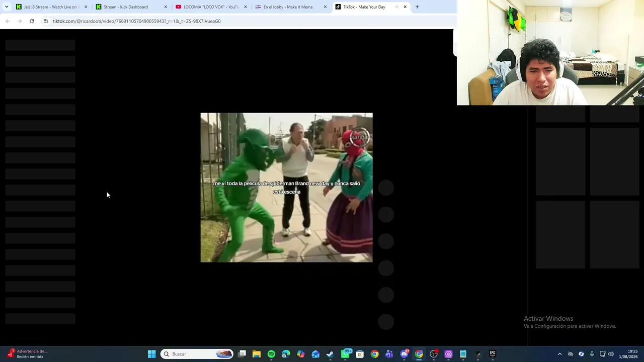Switch to the active Chrome window in taskbar
The width and height of the screenshot is (644, 362).
coord(419,354)
